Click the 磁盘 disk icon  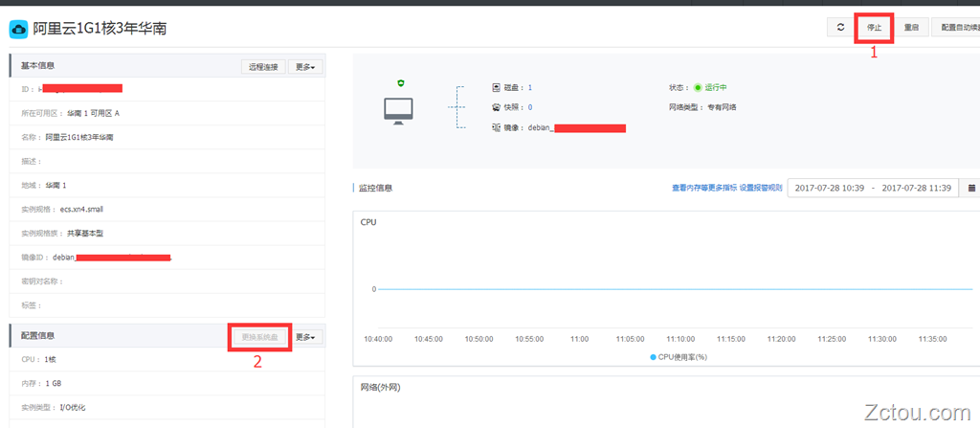(497, 87)
